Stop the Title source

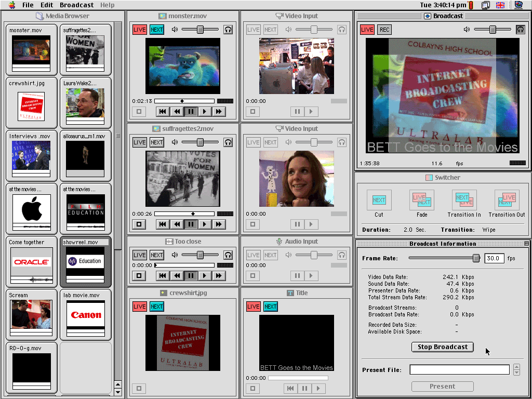(253, 388)
